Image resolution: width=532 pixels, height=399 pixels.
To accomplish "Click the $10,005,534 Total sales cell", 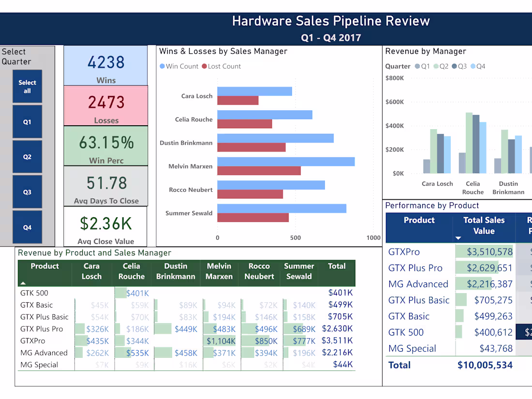I will pyautogui.click(x=485, y=365).
